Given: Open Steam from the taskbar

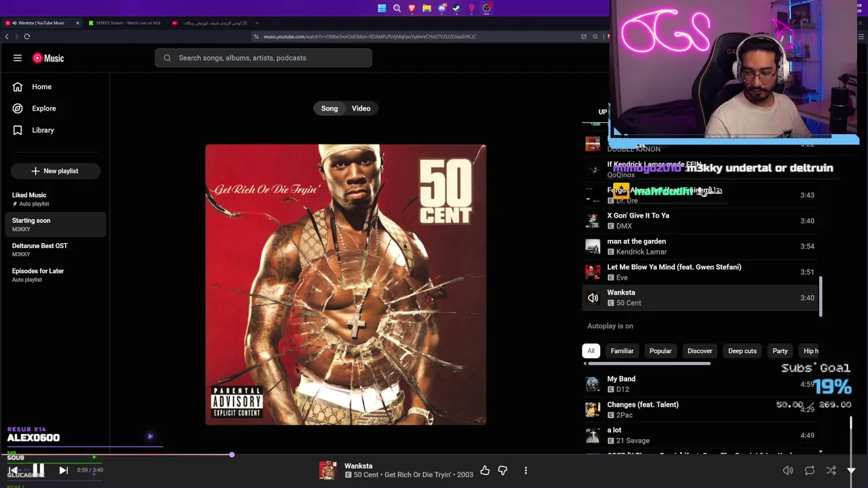Looking at the screenshot, I should pyautogui.click(x=456, y=8).
